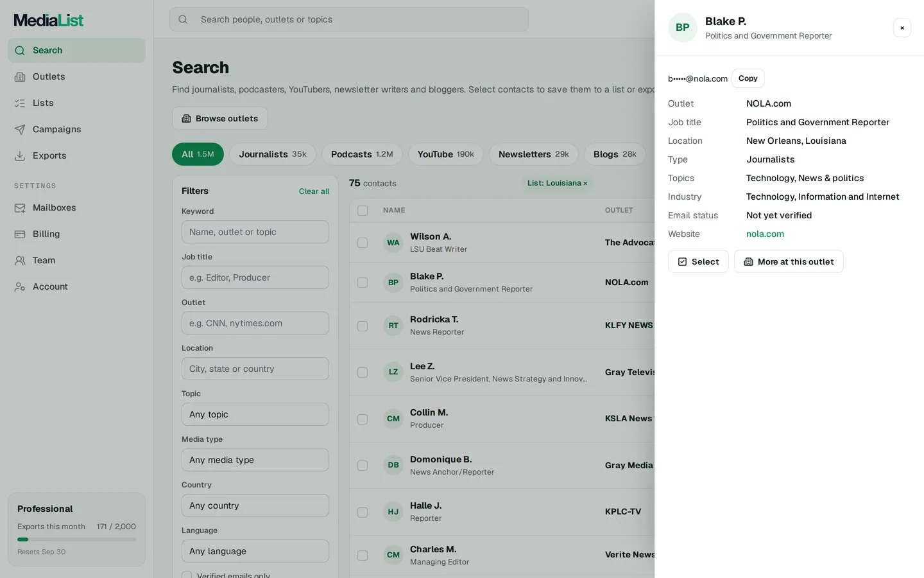The width and height of the screenshot is (924, 578).
Task: Check the box for Rodricka T.
Action: 363,326
